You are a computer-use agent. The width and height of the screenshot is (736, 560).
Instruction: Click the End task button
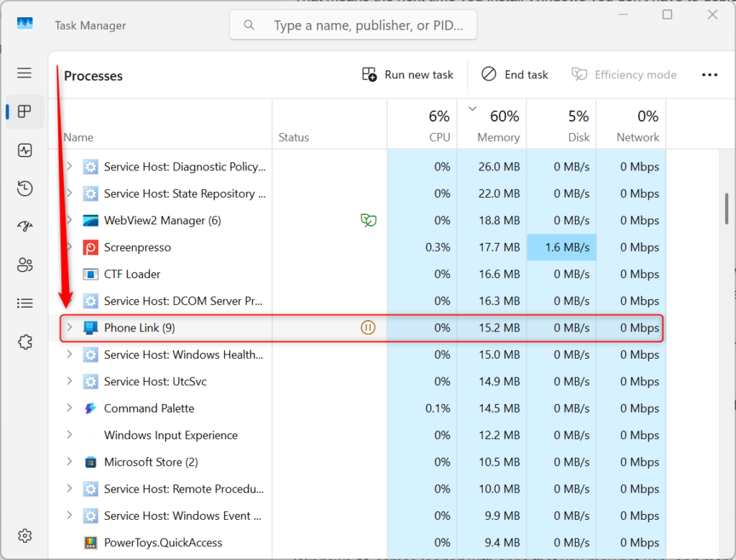pyautogui.click(x=515, y=74)
